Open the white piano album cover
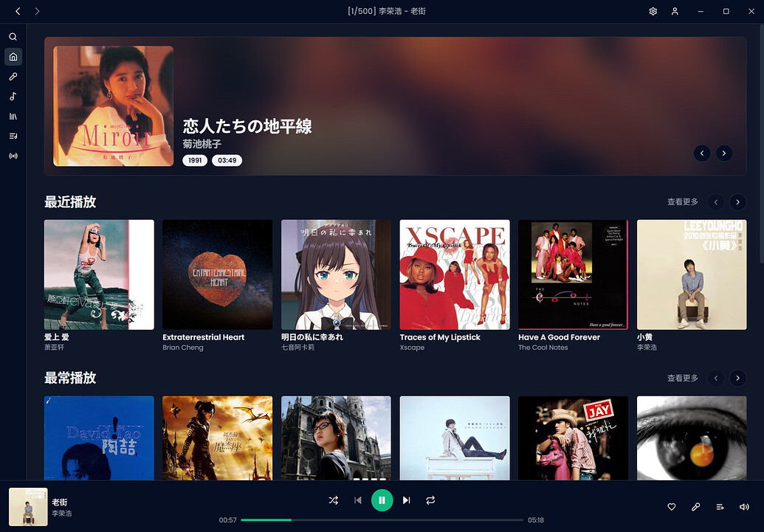This screenshot has width=764, height=532. 455,438
